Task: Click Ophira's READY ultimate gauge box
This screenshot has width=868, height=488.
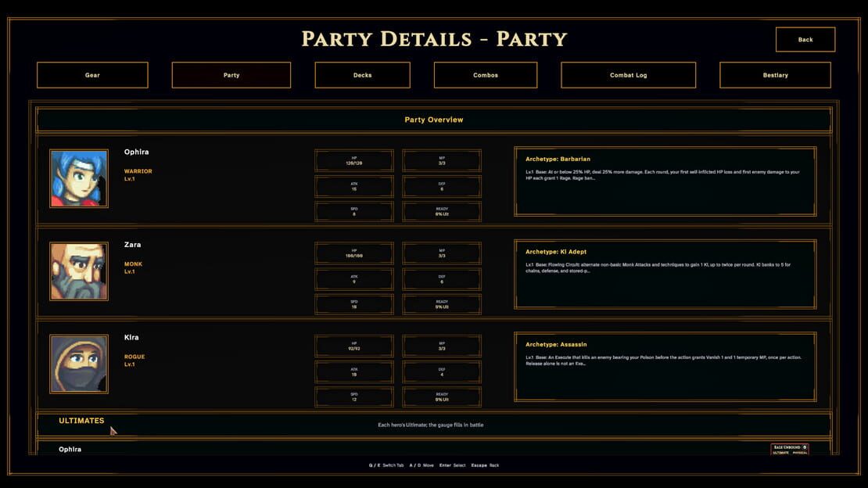Action: pos(442,212)
